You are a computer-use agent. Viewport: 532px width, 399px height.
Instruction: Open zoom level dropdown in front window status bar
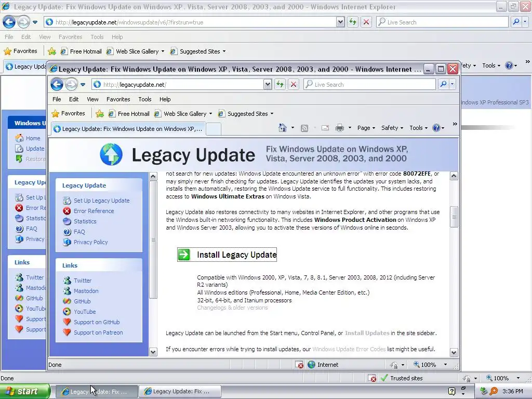[x=445, y=365]
